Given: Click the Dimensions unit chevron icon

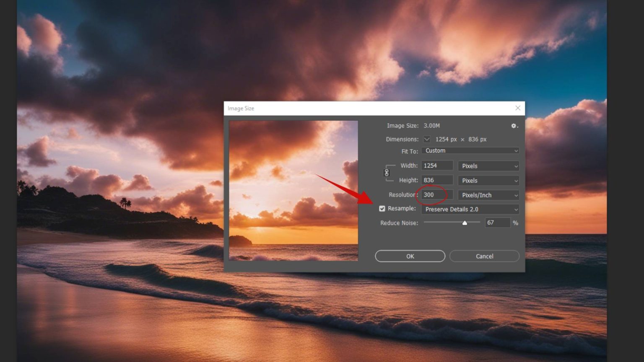Looking at the screenshot, I should pos(426,139).
